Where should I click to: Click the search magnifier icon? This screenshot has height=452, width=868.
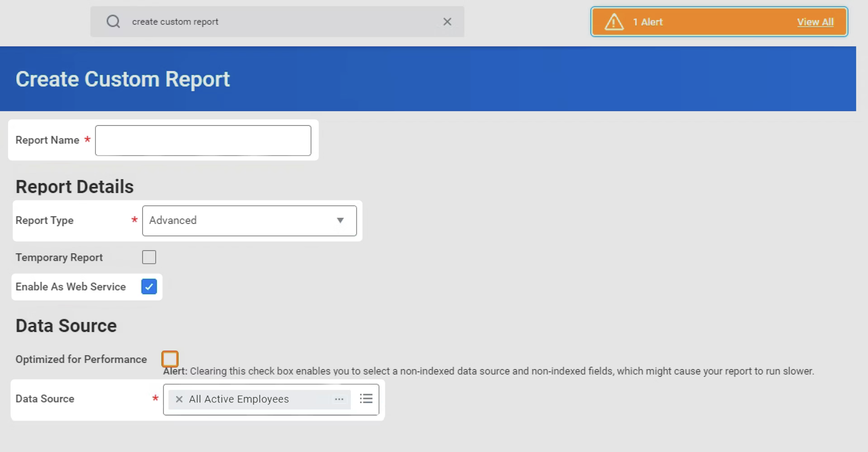113,21
